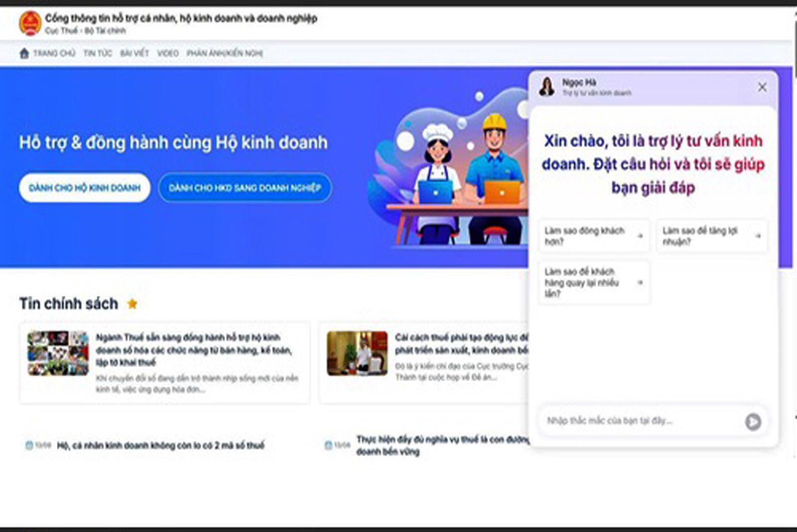Image resolution: width=797 pixels, height=532 pixels.
Task: Open the 'Ngành Thuế sẵn sàng đồng hành' article thumbnail
Action: (58, 353)
